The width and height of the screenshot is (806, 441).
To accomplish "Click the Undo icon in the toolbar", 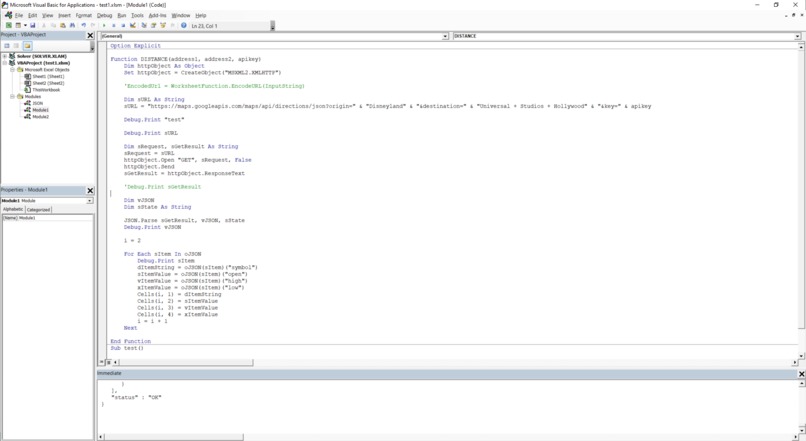I will coord(84,25).
